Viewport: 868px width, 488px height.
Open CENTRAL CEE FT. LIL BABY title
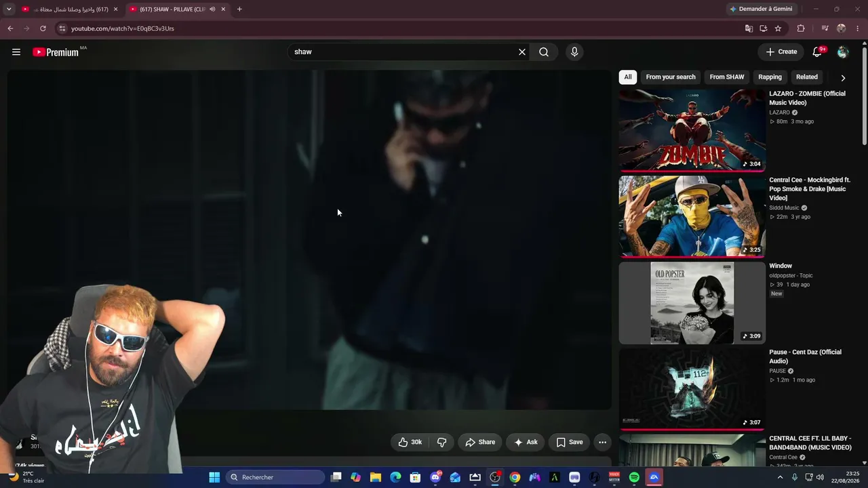pos(810,443)
